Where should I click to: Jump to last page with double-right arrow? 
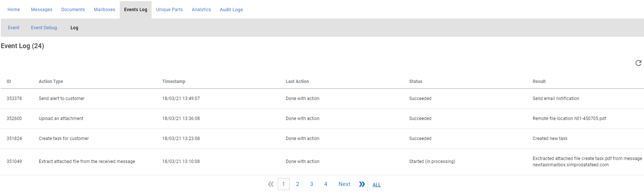(362, 184)
